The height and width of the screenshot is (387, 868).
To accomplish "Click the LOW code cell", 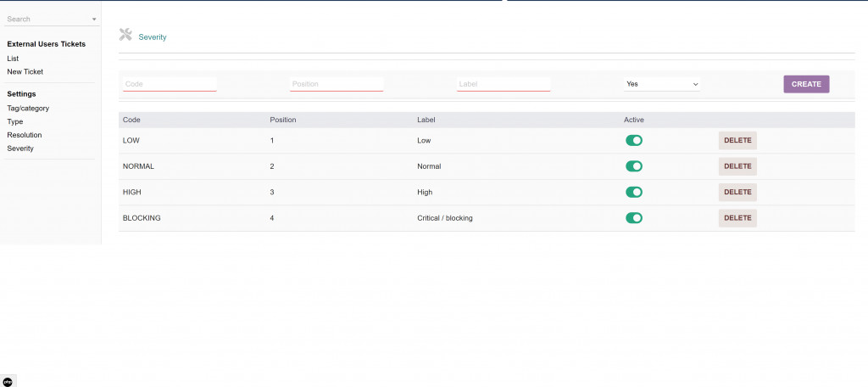I will click(x=131, y=141).
